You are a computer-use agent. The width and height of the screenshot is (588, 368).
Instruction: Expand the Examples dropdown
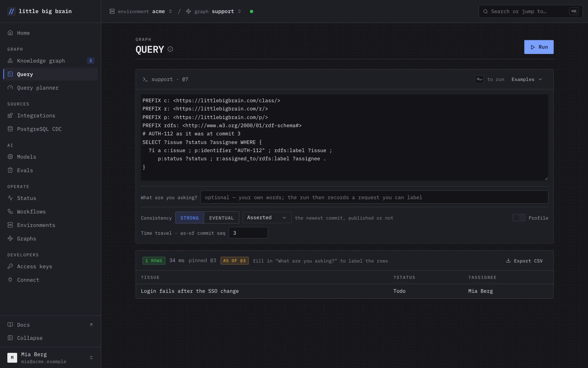point(527,79)
